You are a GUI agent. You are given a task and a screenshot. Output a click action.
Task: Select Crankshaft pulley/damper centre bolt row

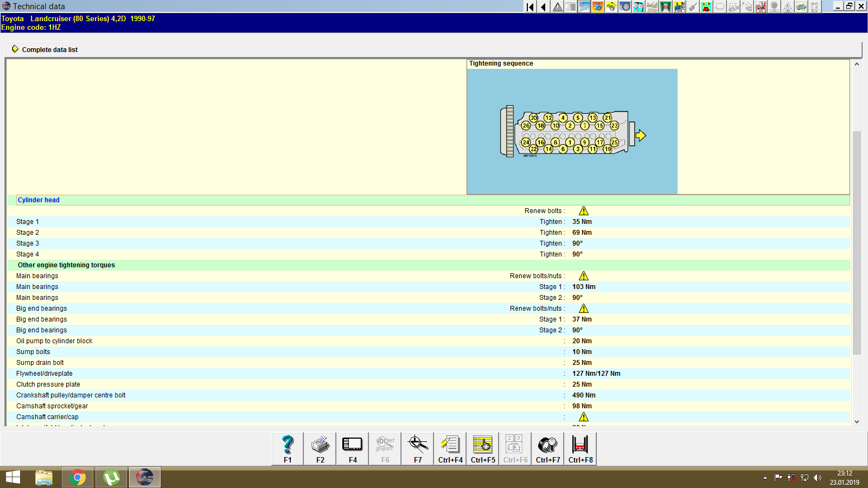(x=429, y=395)
